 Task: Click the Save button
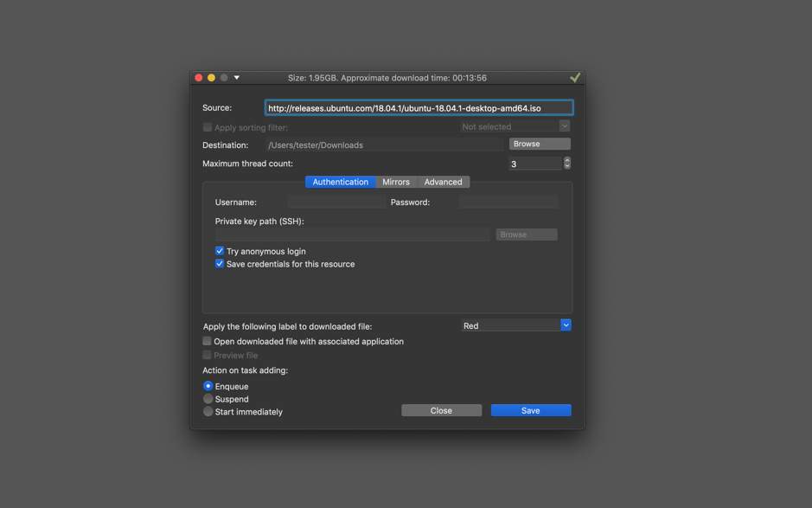click(530, 409)
